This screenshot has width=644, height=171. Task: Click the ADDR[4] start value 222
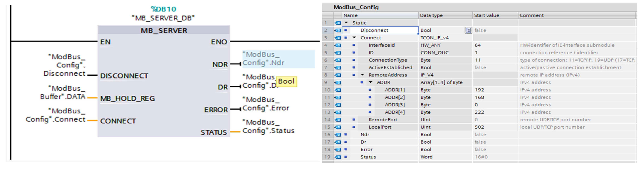pyautogui.click(x=479, y=112)
